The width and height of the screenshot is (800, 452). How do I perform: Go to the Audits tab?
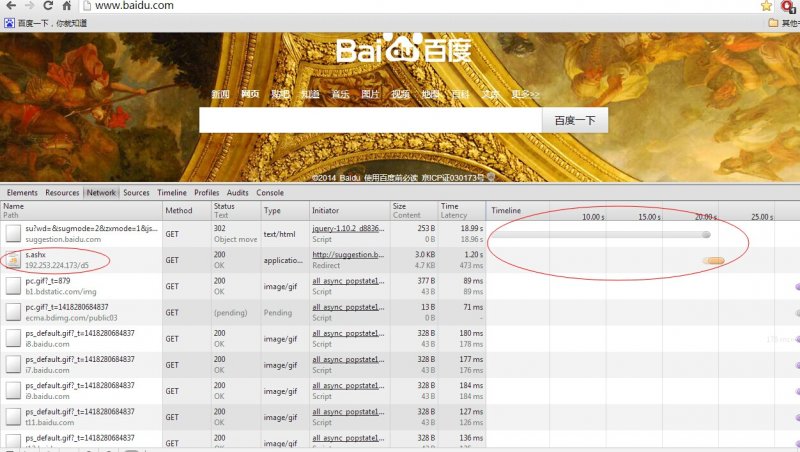[x=238, y=193]
